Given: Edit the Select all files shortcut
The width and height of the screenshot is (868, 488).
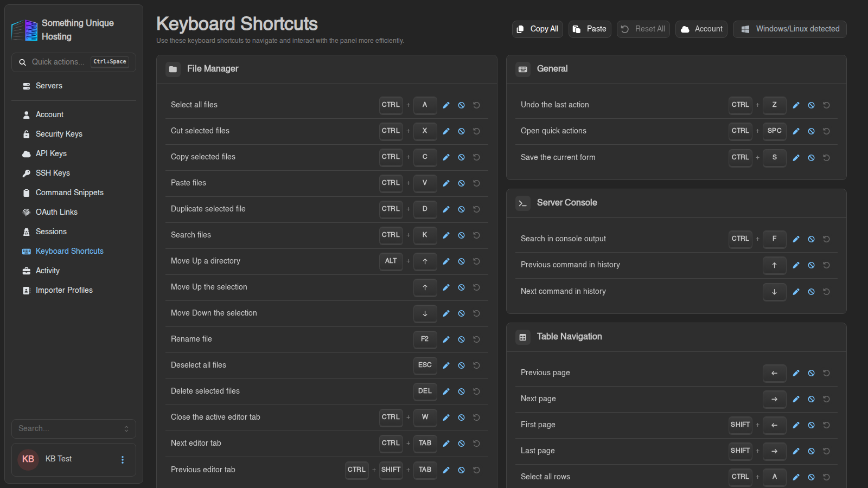Looking at the screenshot, I should click(446, 105).
